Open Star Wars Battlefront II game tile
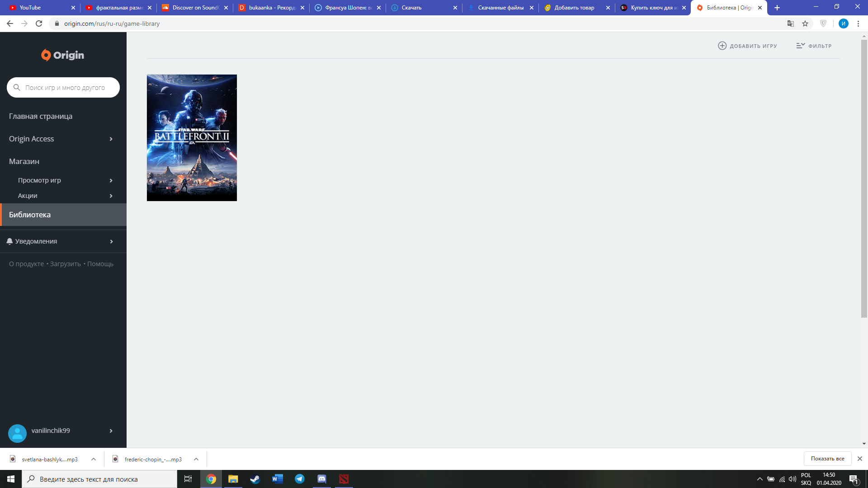The width and height of the screenshot is (868, 488). [192, 138]
